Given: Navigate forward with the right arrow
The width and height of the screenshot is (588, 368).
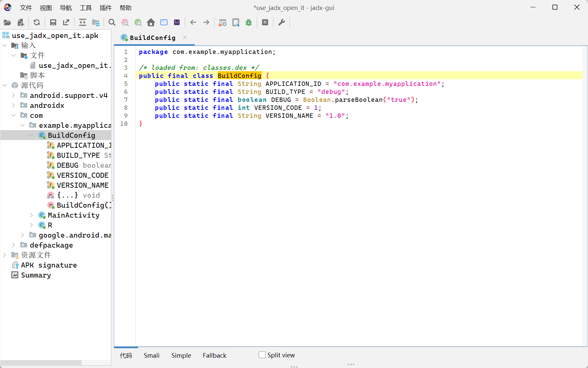Looking at the screenshot, I should 206,22.
